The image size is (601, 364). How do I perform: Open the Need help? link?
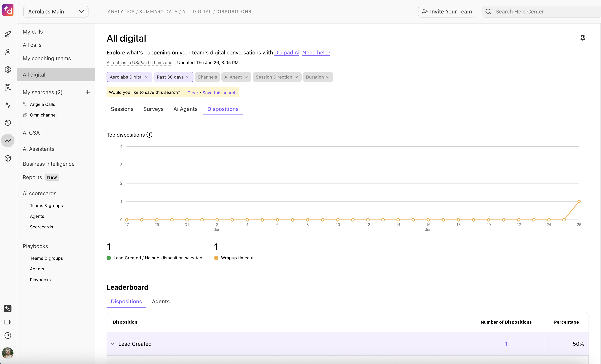point(316,53)
